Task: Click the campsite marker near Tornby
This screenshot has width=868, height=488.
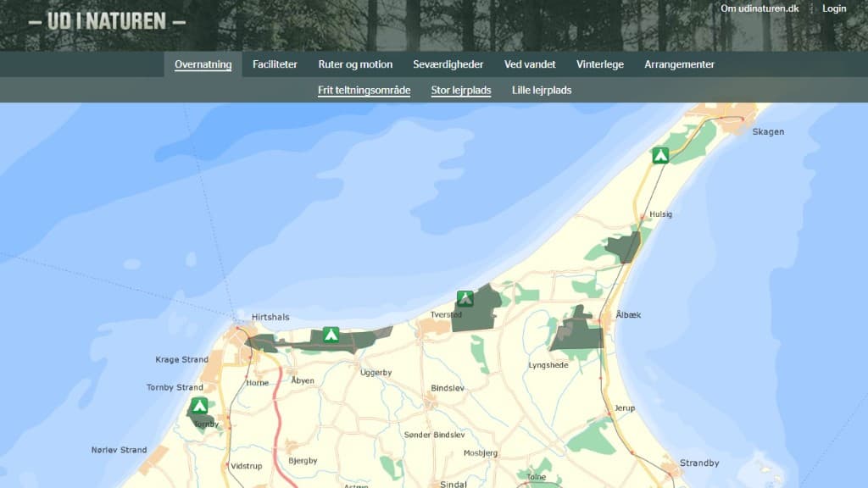Action: (199, 405)
